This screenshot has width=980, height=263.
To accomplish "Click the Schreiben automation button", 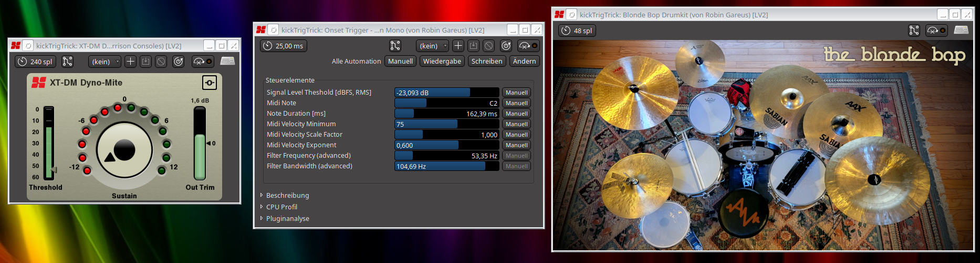I will pos(487,61).
